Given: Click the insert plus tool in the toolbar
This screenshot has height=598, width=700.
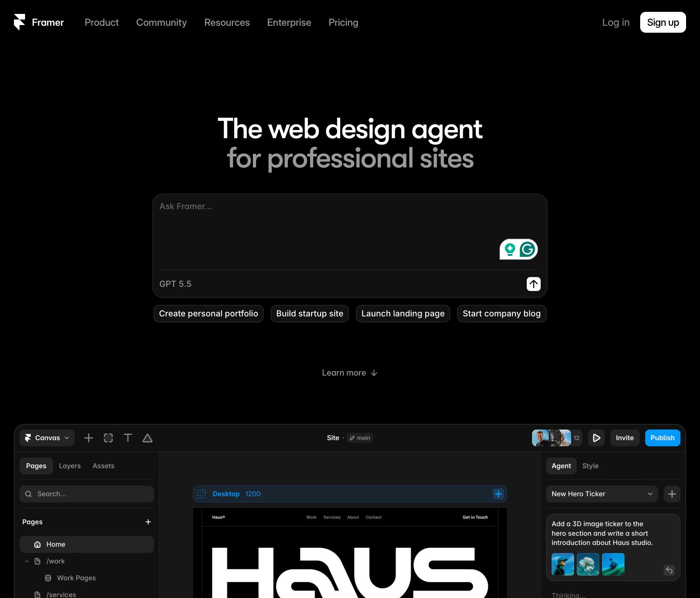Looking at the screenshot, I should [x=89, y=438].
